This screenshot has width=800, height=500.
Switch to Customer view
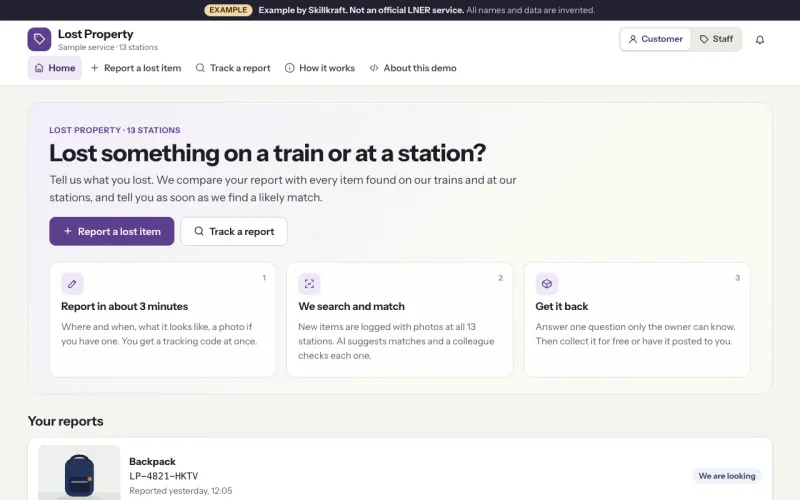coord(656,39)
